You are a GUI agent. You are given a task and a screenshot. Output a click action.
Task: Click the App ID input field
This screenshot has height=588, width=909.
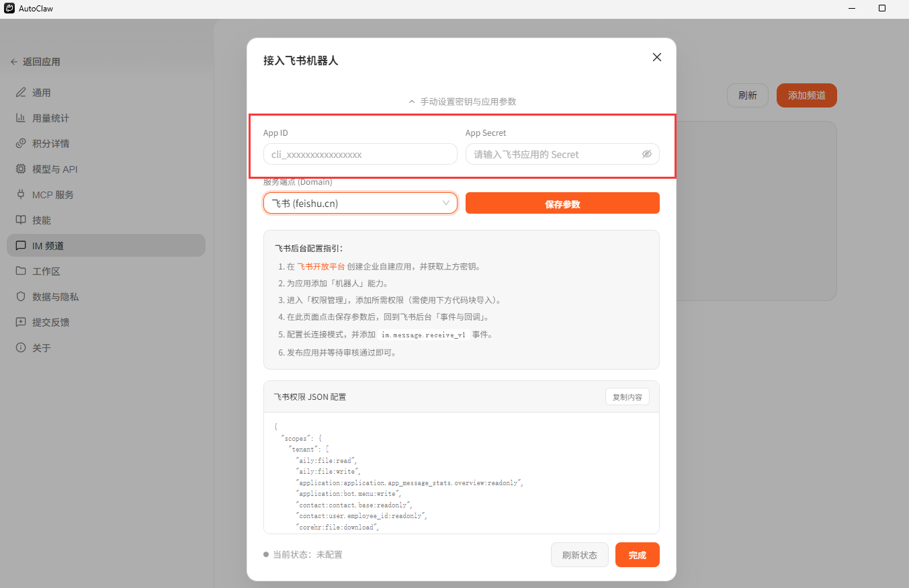pos(360,154)
